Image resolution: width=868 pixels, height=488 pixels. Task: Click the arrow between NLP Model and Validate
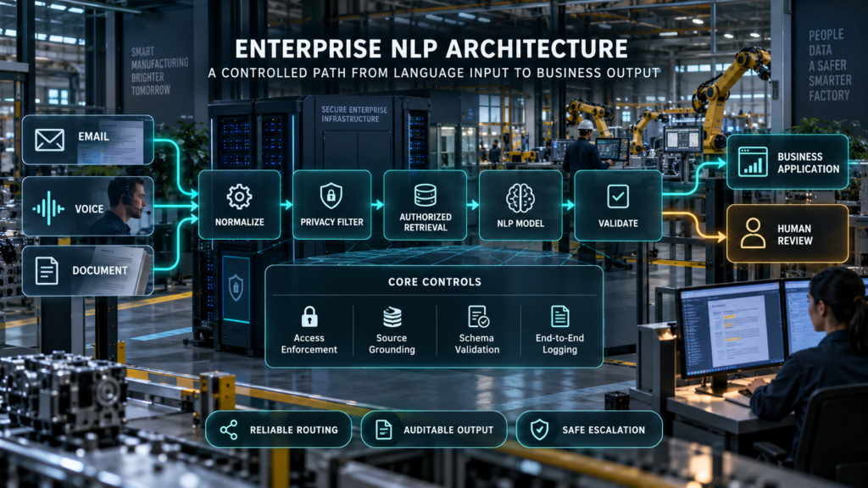(569, 205)
